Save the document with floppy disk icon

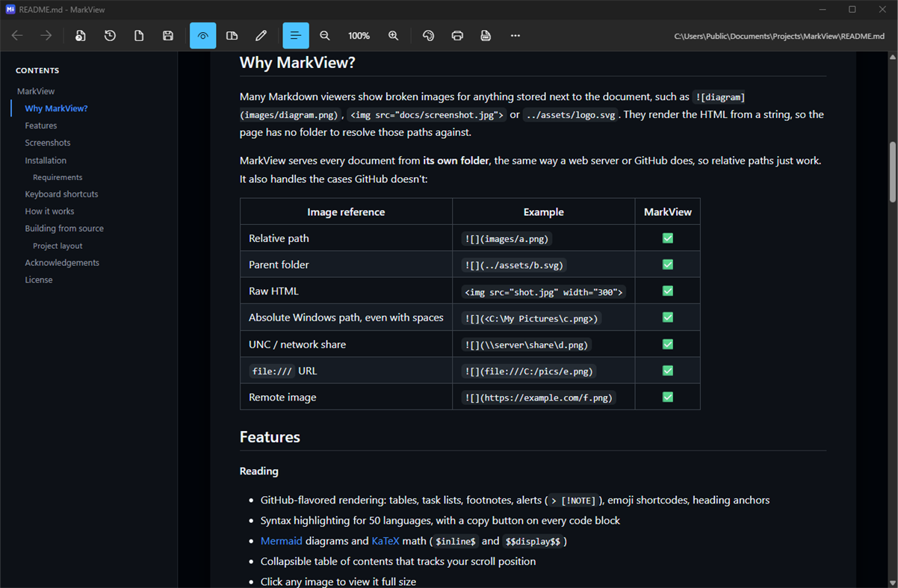tap(168, 36)
